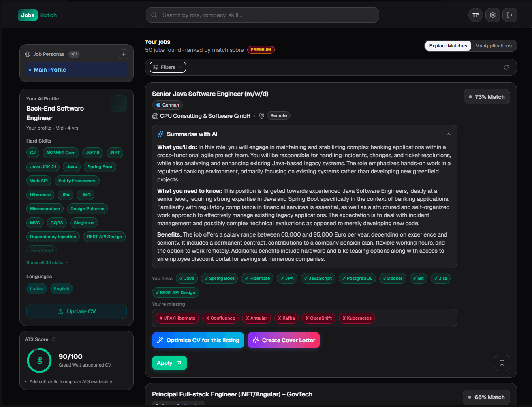Open the Filters dropdown
This screenshot has width=532, height=407.
(168, 67)
